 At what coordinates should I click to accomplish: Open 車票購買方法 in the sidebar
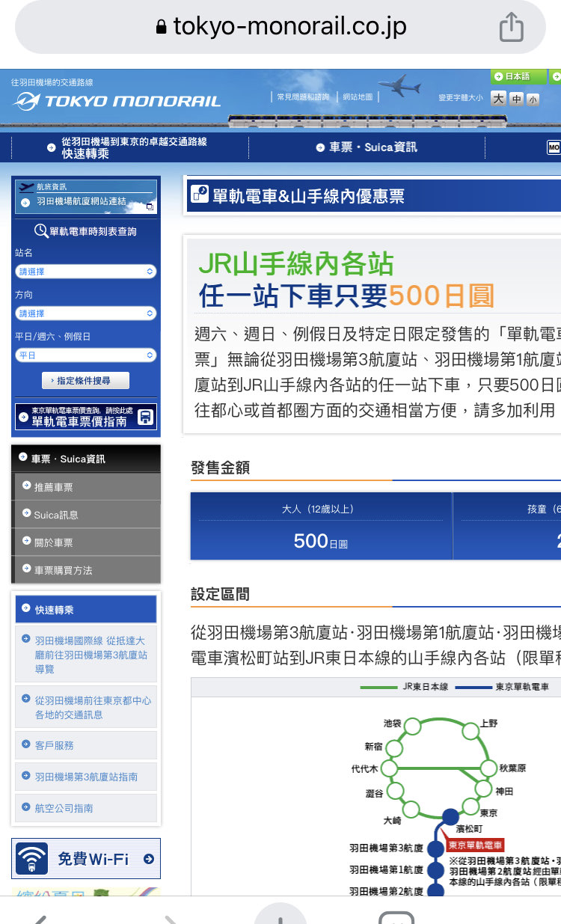(87, 570)
